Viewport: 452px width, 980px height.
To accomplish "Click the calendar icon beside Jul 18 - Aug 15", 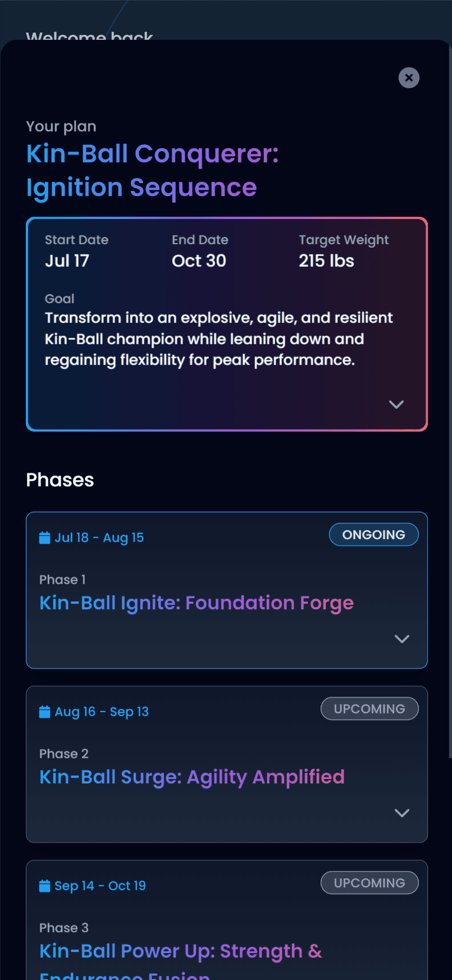I will [x=44, y=538].
